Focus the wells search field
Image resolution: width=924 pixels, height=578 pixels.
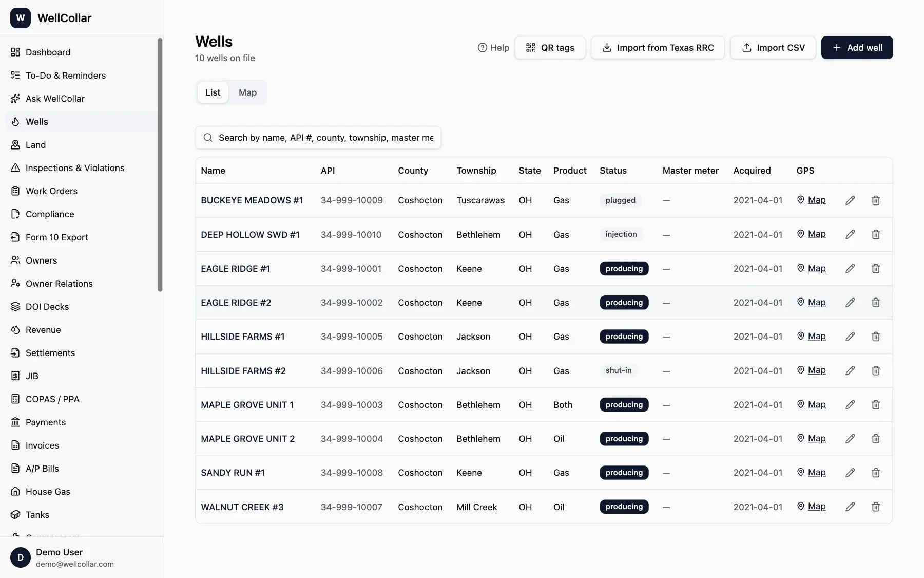coord(318,138)
